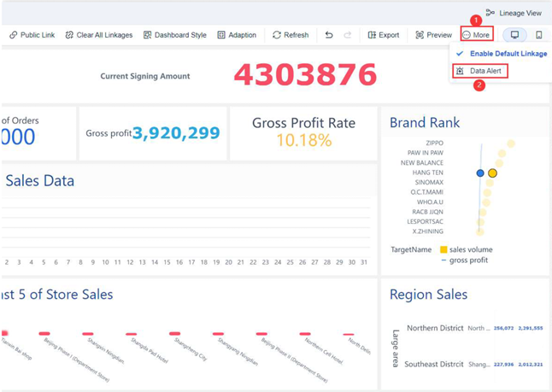Viewport: 552px width, 392px height.
Task: Toggle Enable Default Linkage checkmark
Action: tap(460, 54)
